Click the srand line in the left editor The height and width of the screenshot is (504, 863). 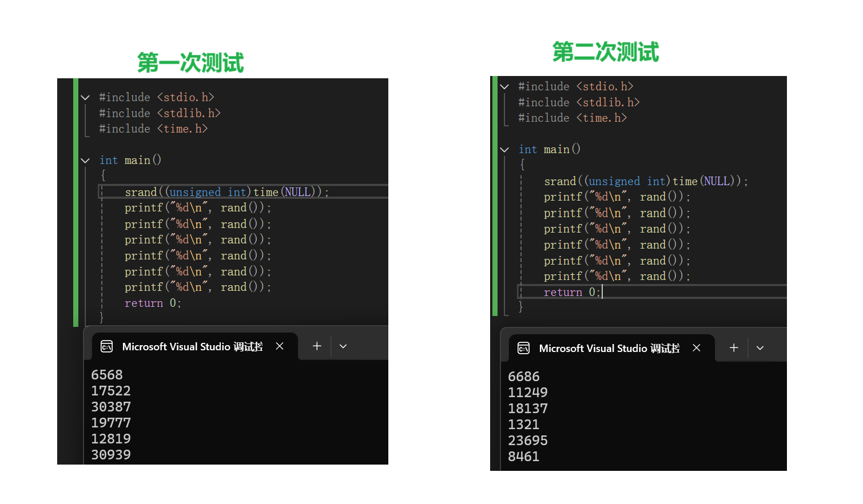point(227,192)
